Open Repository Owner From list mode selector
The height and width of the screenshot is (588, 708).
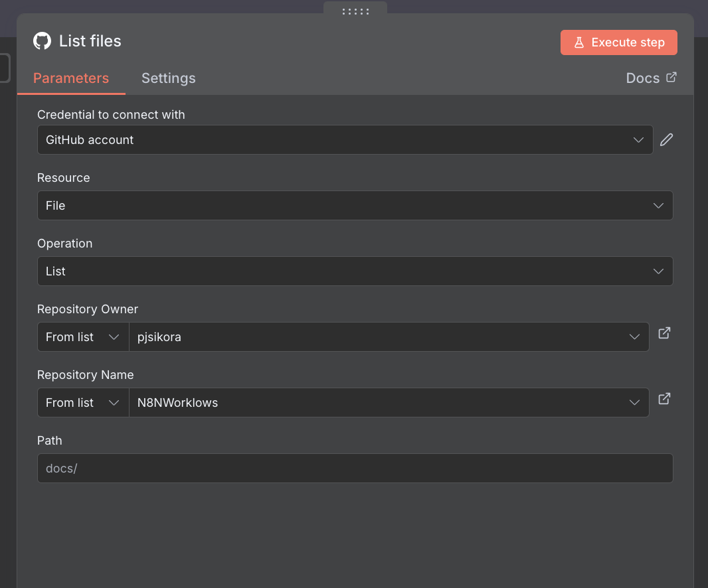(83, 337)
